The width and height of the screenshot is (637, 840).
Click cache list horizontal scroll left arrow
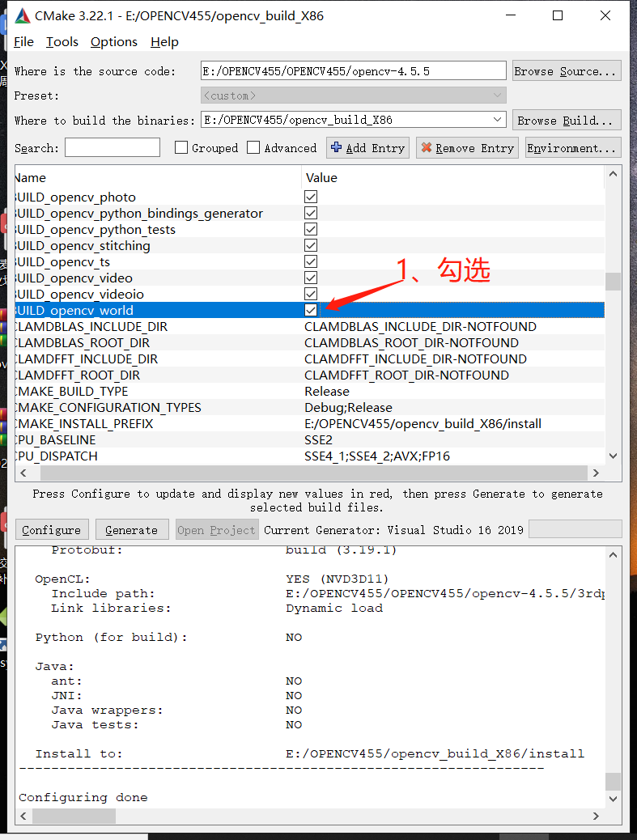[x=23, y=473]
